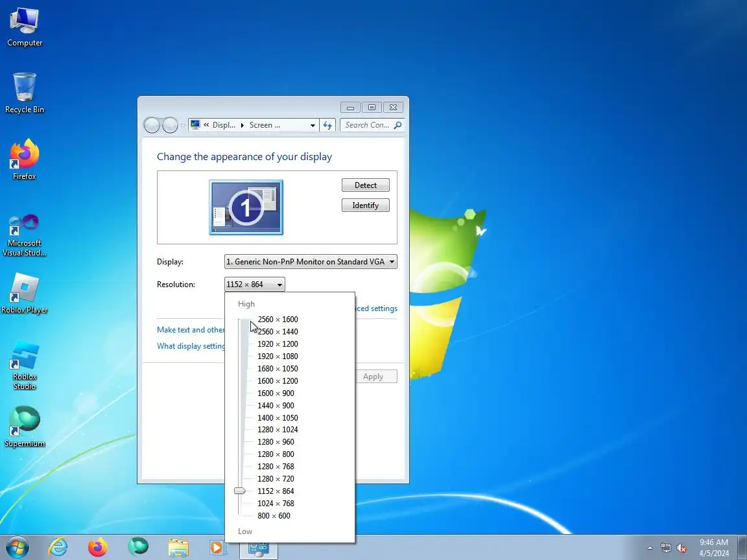Show hidden system tray icons arrow
This screenshot has height=560, width=747.
(x=650, y=548)
